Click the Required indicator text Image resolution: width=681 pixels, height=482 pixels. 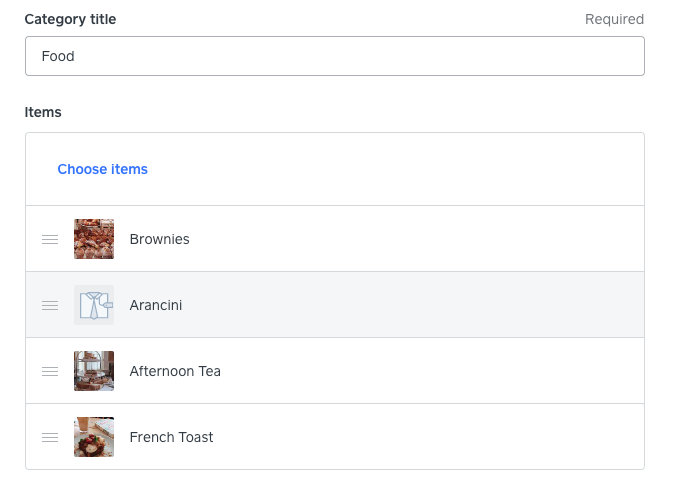[x=614, y=19]
